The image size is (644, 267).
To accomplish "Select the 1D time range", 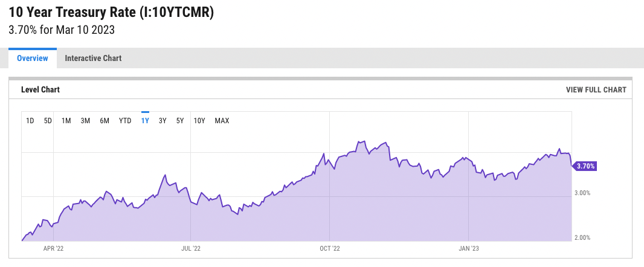I will [30, 121].
